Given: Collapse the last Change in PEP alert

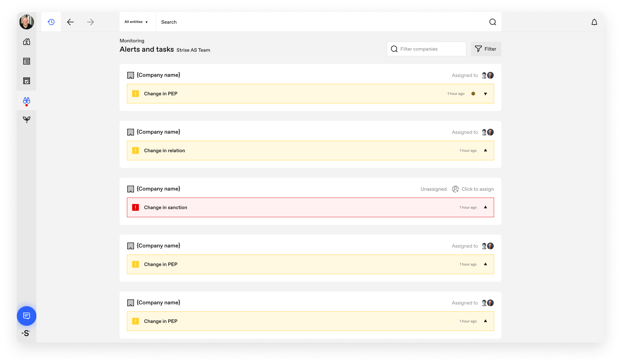Looking at the screenshot, I should click(x=485, y=321).
